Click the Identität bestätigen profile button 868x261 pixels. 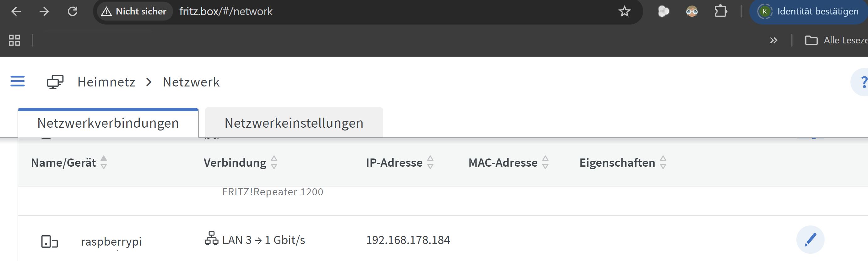pos(809,11)
